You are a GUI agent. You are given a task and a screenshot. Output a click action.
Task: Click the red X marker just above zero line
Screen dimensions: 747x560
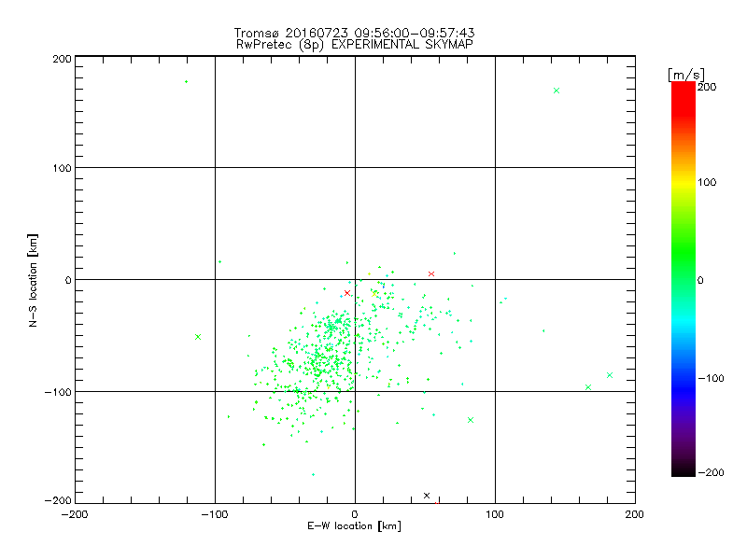coord(431,273)
